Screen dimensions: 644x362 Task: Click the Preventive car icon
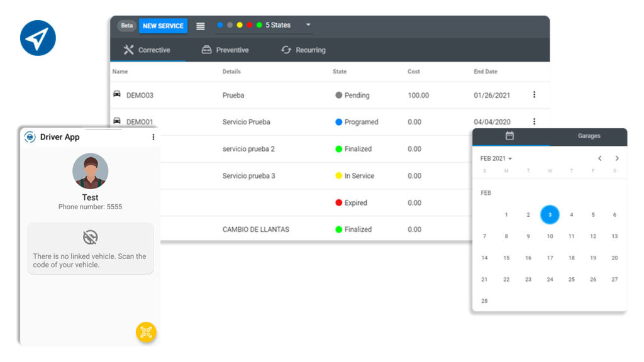click(206, 50)
